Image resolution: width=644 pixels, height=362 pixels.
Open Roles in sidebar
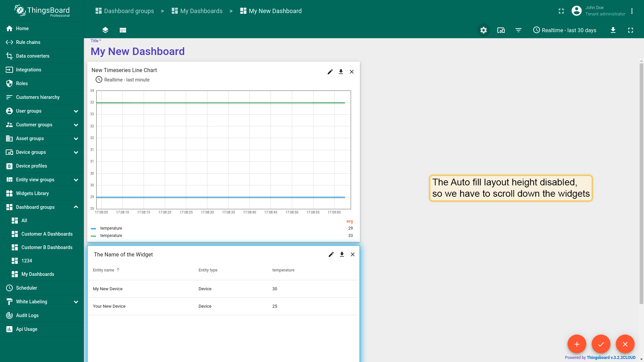point(42,83)
